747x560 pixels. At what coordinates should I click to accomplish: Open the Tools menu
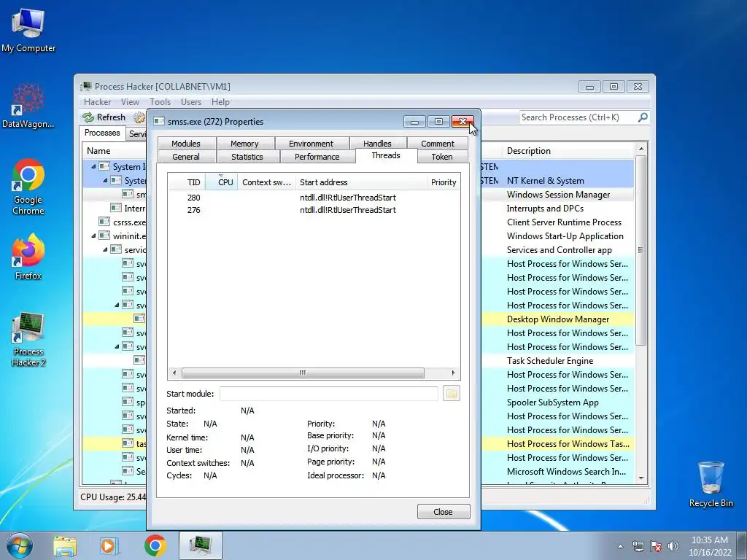(160, 102)
